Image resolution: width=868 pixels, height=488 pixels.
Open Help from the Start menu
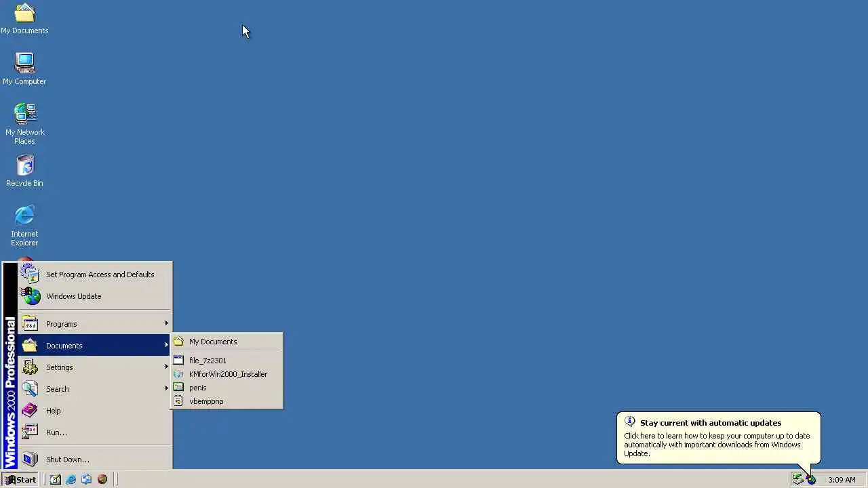95,411
